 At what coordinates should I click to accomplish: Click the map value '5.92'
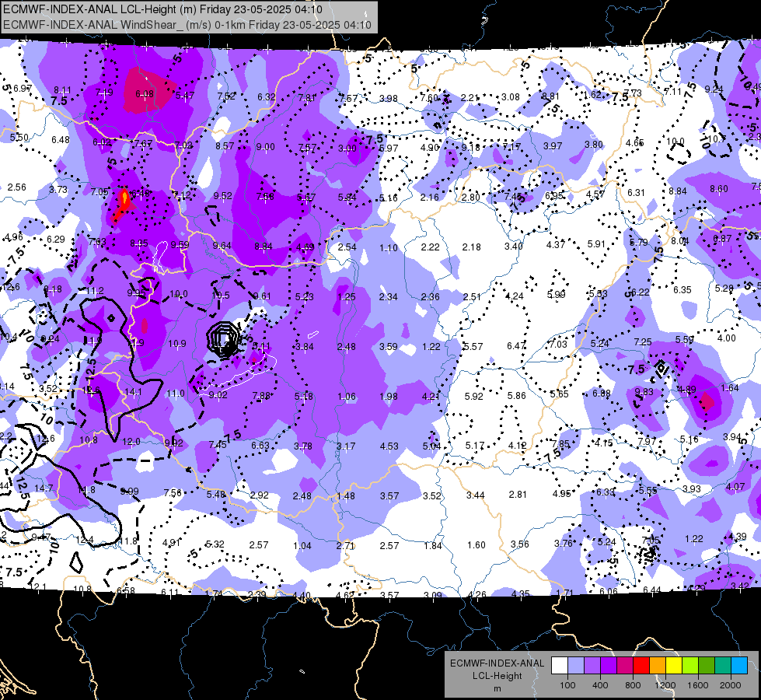[473, 397]
